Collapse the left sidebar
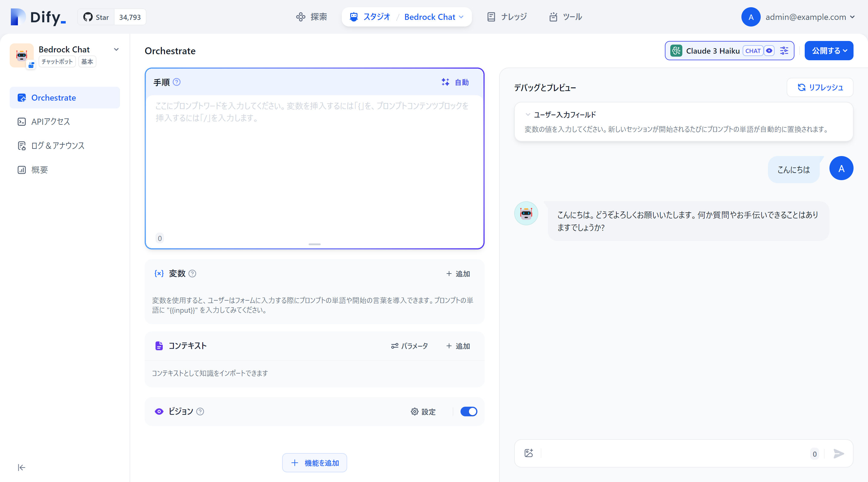The width and height of the screenshot is (868, 482). [x=21, y=468]
